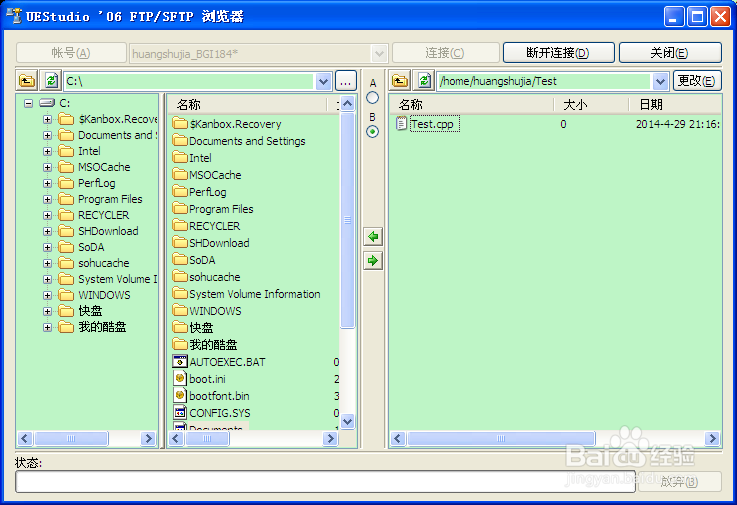Expand PerfLog folder in tree

47,183
